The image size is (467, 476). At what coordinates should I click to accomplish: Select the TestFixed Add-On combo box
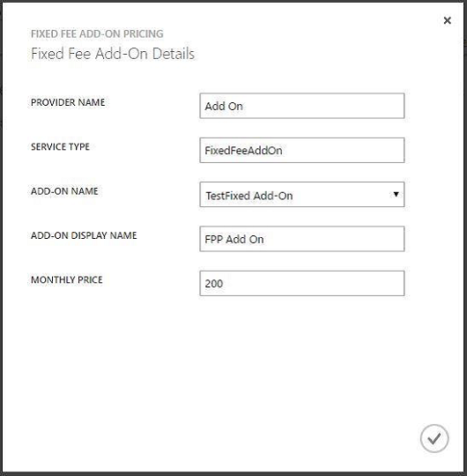(x=302, y=195)
